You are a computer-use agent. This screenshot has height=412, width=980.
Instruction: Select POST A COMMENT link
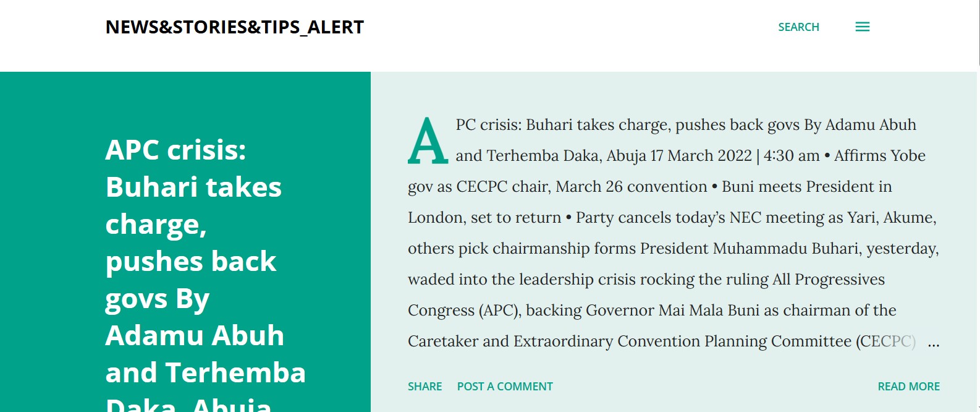click(505, 387)
